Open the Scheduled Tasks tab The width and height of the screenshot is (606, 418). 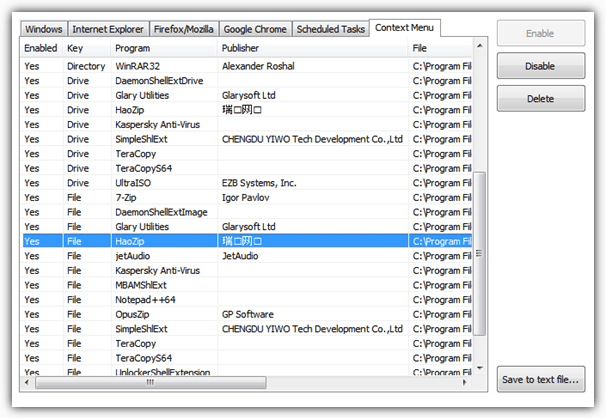(x=330, y=29)
